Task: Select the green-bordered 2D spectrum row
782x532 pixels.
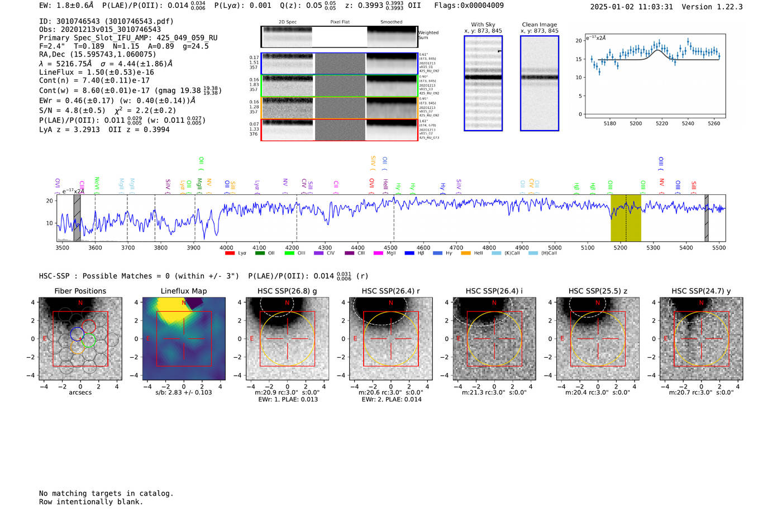Action: [340, 86]
